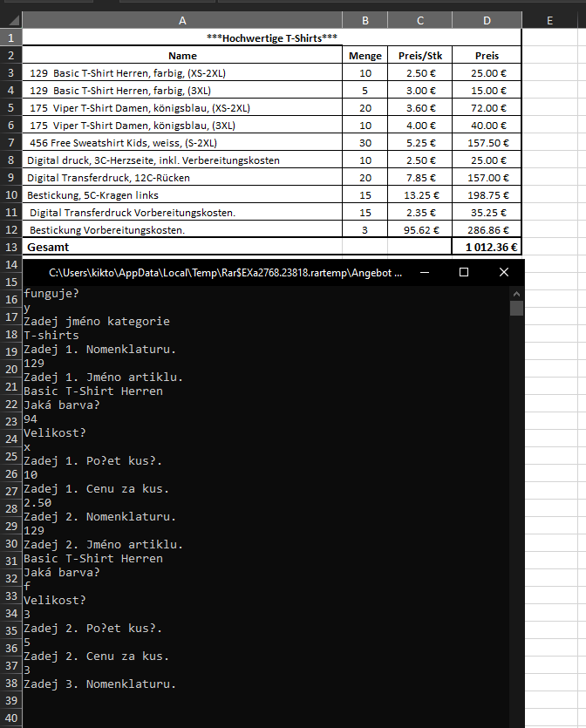Click quantity cell '3' in Menge column

click(x=365, y=230)
